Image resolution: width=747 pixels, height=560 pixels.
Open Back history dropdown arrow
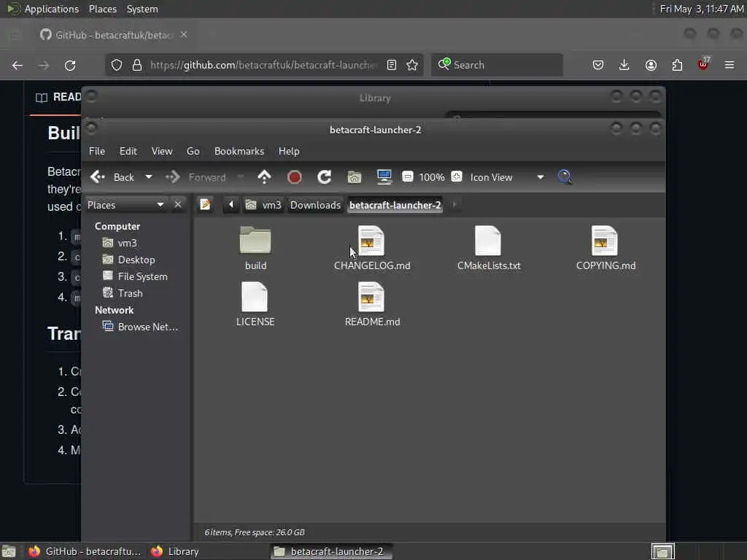click(149, 177)
